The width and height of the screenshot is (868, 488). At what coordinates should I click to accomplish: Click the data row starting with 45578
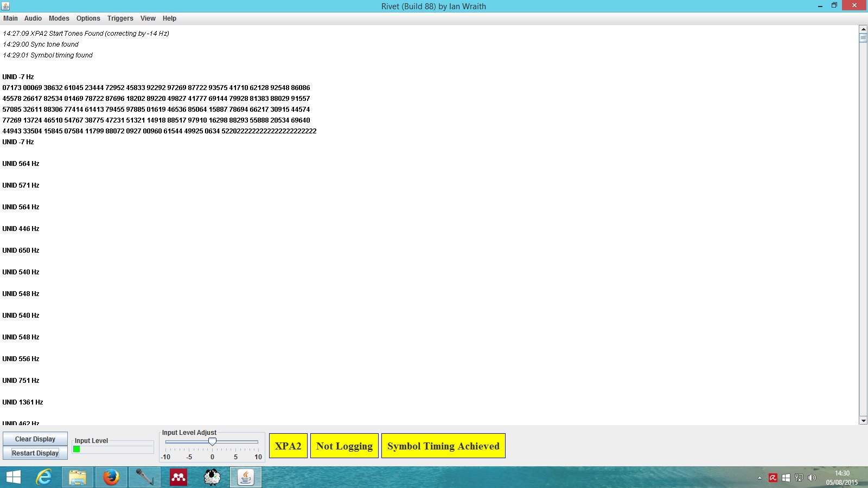tap(156, 99)
